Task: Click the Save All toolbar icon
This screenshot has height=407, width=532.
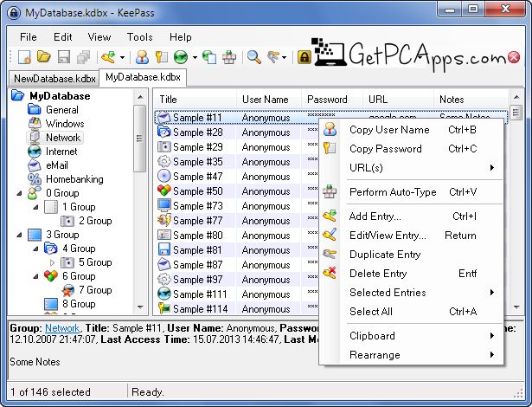Action: coord(83,57)
